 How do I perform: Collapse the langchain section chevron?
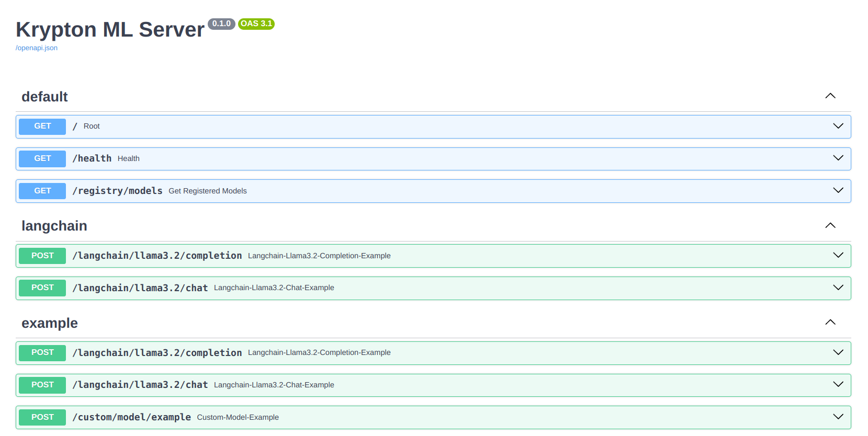(830, 225)
